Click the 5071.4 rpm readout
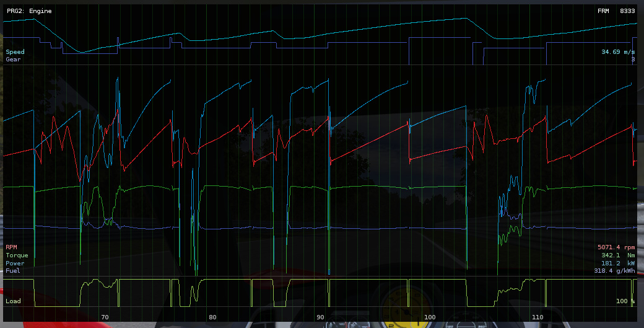The image size is (644, 328). (616, 247)
